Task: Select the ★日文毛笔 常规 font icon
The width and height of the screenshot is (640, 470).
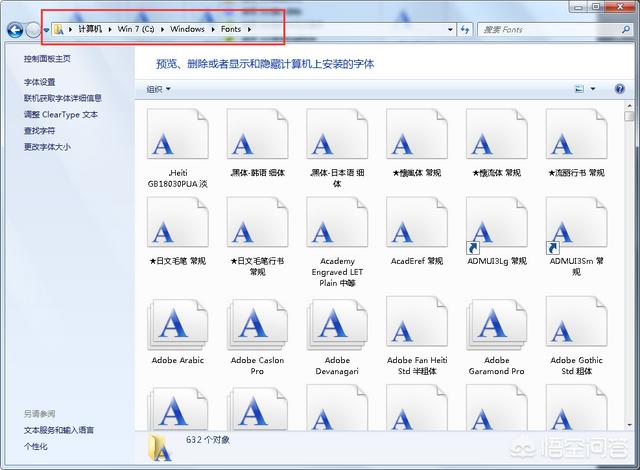Action: pyautogui.click(x=178, y=222)
